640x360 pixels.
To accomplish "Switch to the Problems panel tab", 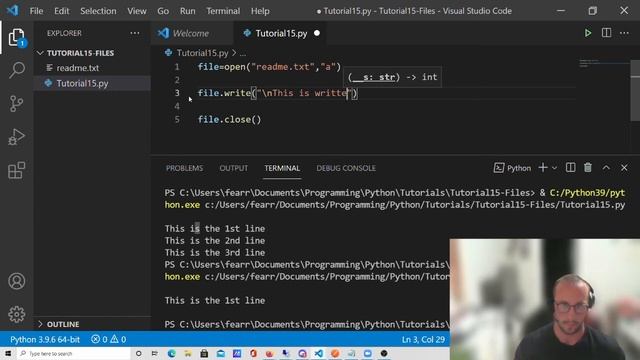I will (184, 168).
